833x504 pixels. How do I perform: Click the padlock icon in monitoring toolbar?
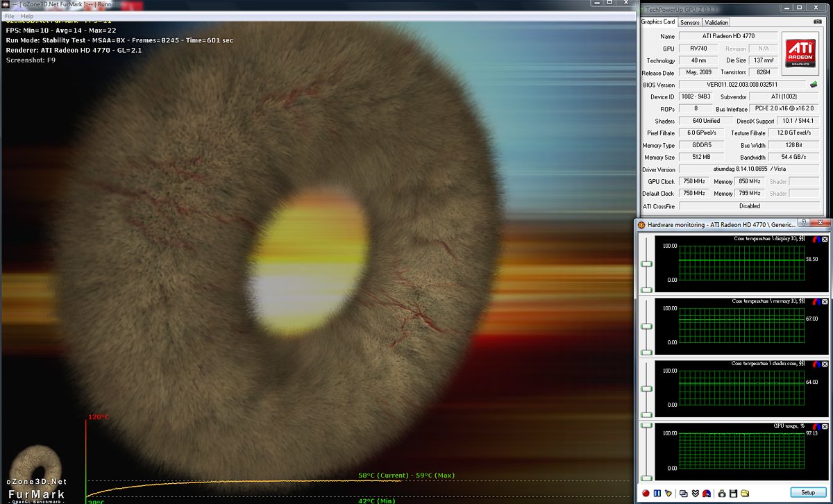pyautogui.click(x=722, y=493)
